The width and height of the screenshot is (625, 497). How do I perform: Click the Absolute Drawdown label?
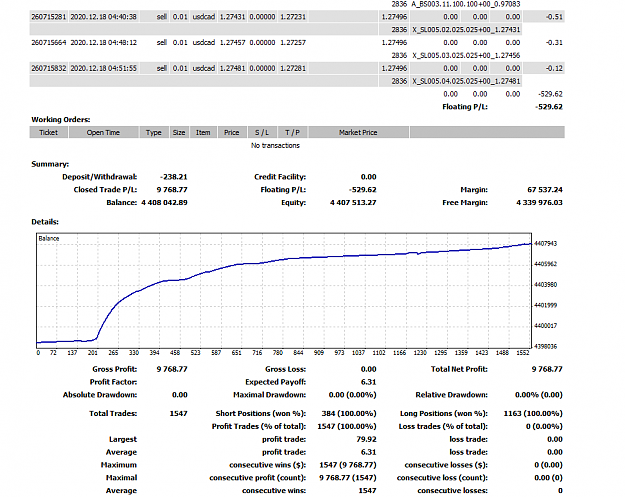(100, 395)
